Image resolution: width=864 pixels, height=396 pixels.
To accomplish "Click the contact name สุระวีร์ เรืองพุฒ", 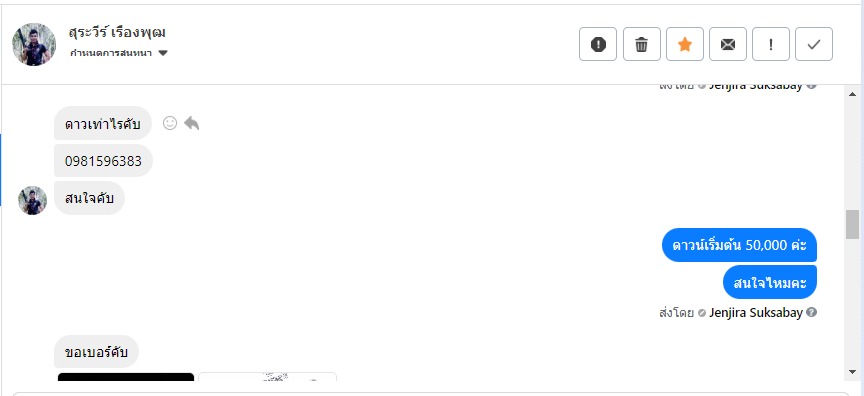I will (x=117, y=32).
